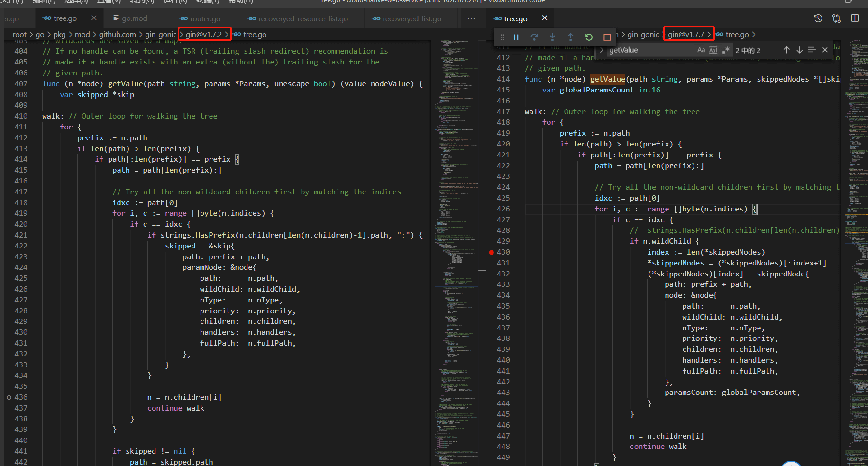Open the compare changes icon in right editor

click(x=836, y=18)
